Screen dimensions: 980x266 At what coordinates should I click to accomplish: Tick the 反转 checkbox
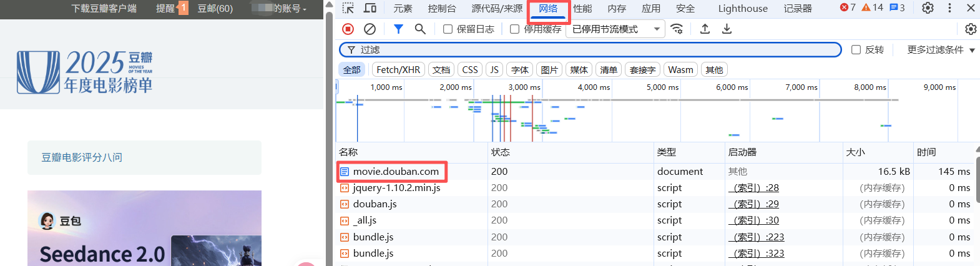856,50
